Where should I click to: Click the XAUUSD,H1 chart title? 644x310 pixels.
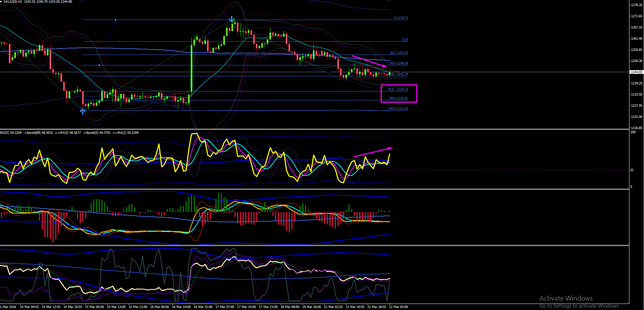(13, 2)
